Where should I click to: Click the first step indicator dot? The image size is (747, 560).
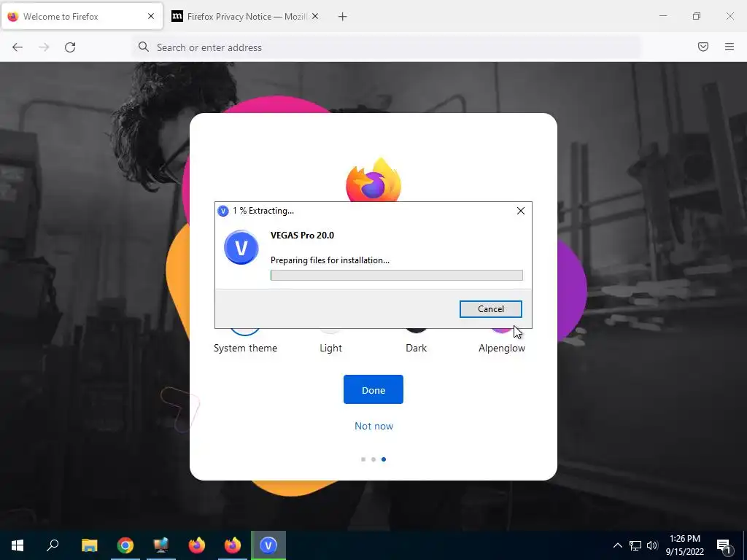coord(363,459)
